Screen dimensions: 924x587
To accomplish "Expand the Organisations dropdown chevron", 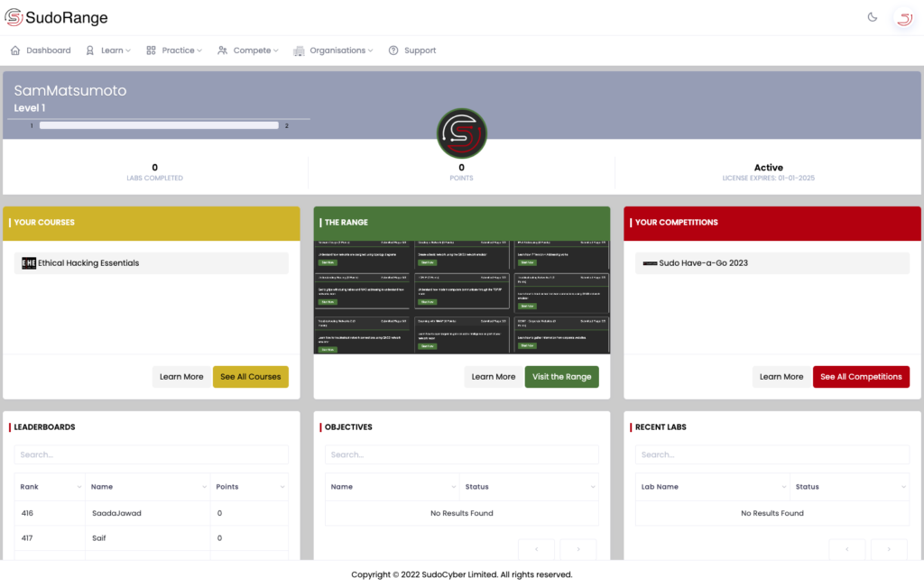I will point(370,50).
